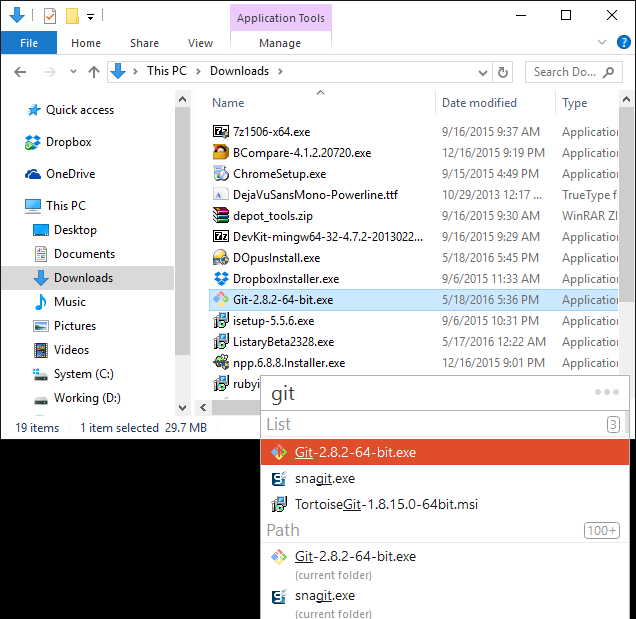This screenshot has height=619, width=636.
Task: Click the This PC monitor icon
Action: coord(32,206)
